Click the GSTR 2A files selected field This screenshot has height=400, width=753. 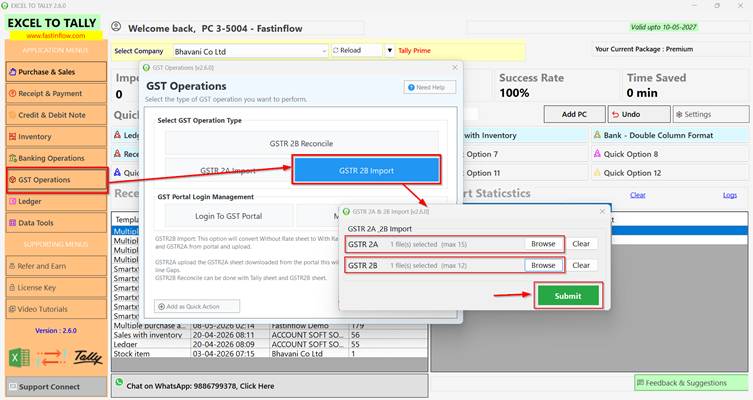coord(455,244)
